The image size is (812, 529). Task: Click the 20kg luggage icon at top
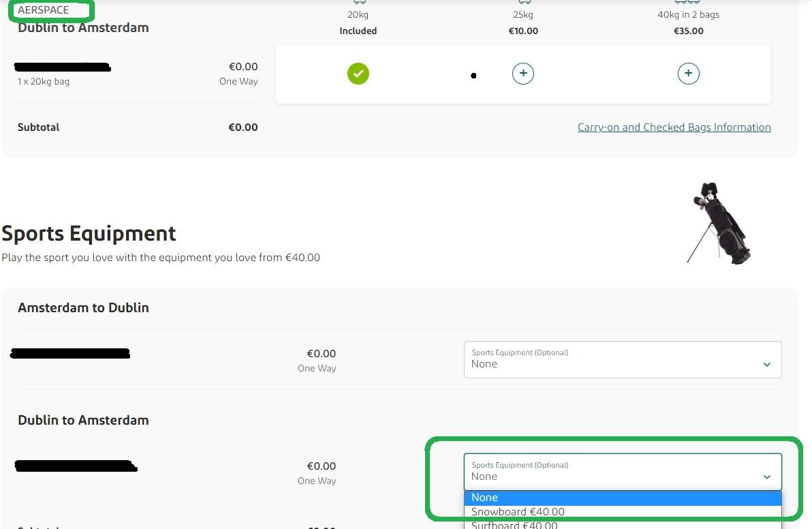click(359, 3)
